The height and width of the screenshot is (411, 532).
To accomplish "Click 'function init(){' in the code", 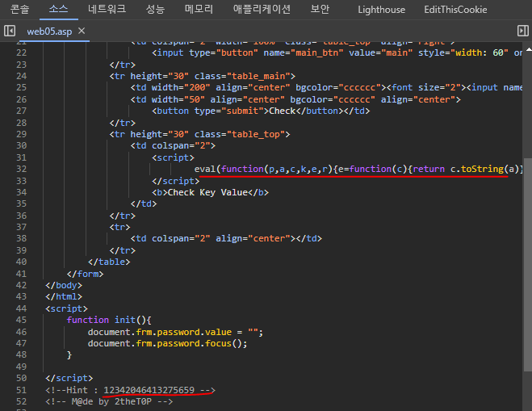I will (x=109, y=320).
